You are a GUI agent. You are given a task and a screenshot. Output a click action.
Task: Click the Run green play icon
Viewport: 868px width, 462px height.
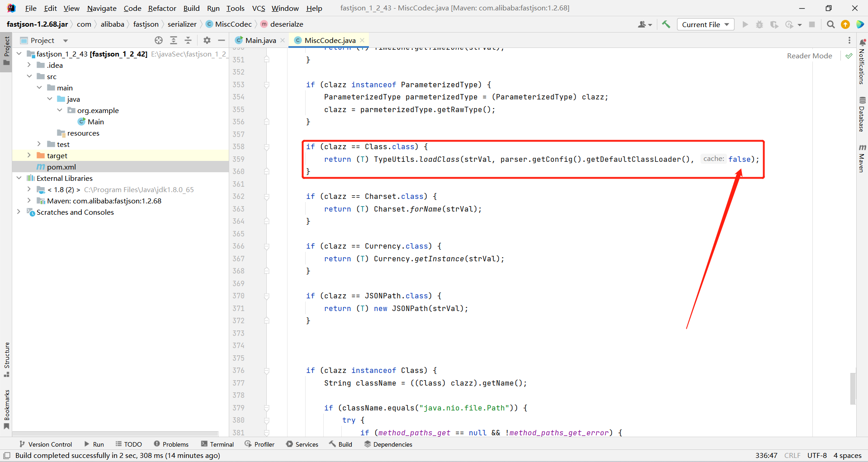[x=745, y=24]
